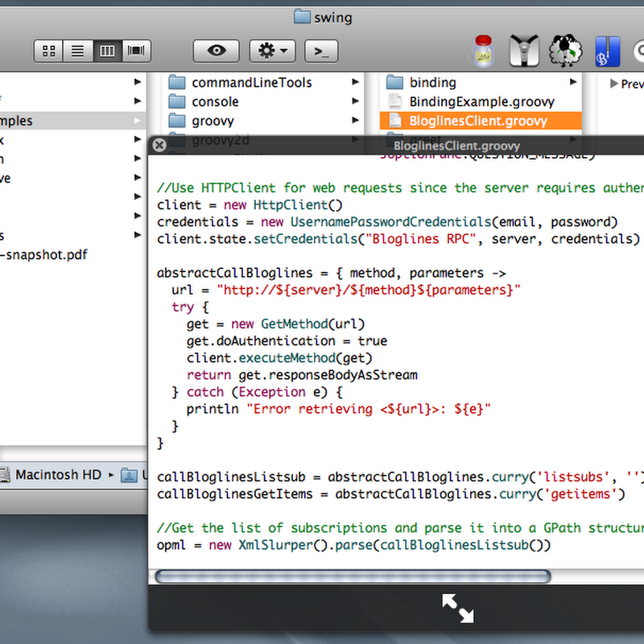The width and height of the screenshot is (644, 644).
Task: Click the arrow of the 'mples' row
Action: (138, 121)
